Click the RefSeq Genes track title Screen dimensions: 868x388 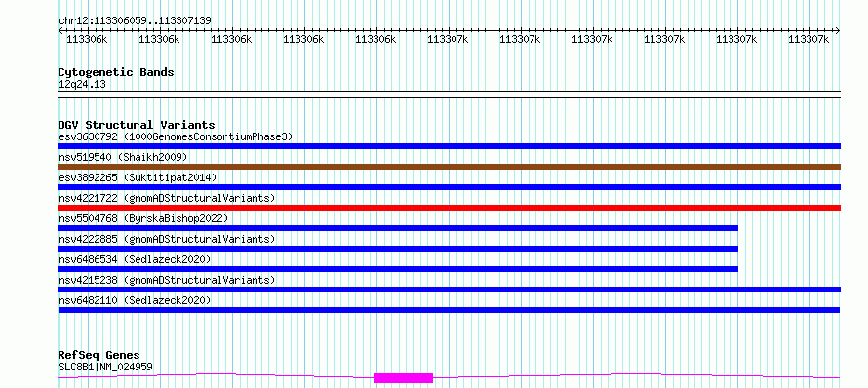point(99,356)
